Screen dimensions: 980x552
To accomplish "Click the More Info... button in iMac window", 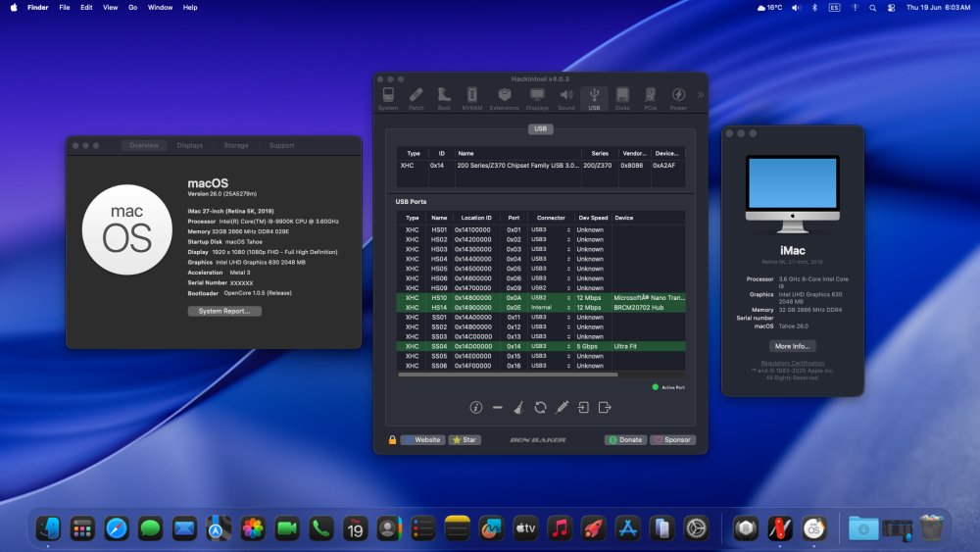I will (x=792, y=346).
